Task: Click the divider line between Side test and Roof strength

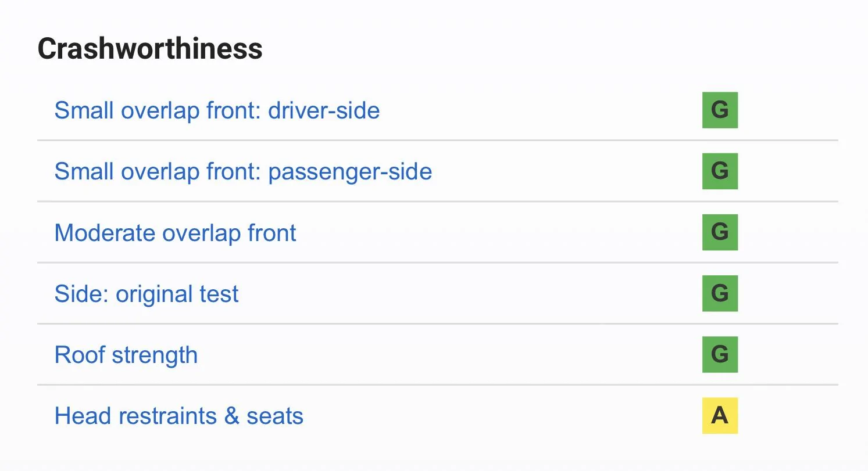Action: pyautogui.click(x=438, y=323)
